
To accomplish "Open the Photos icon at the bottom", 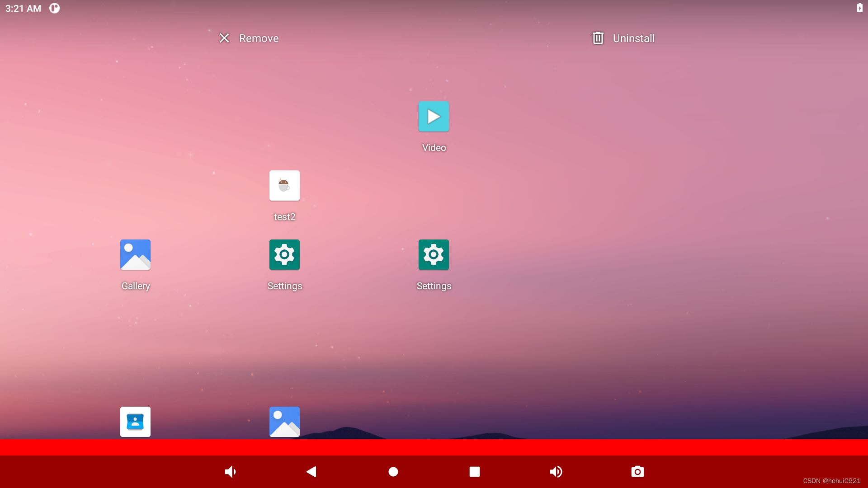I will (x=284, y=422).
